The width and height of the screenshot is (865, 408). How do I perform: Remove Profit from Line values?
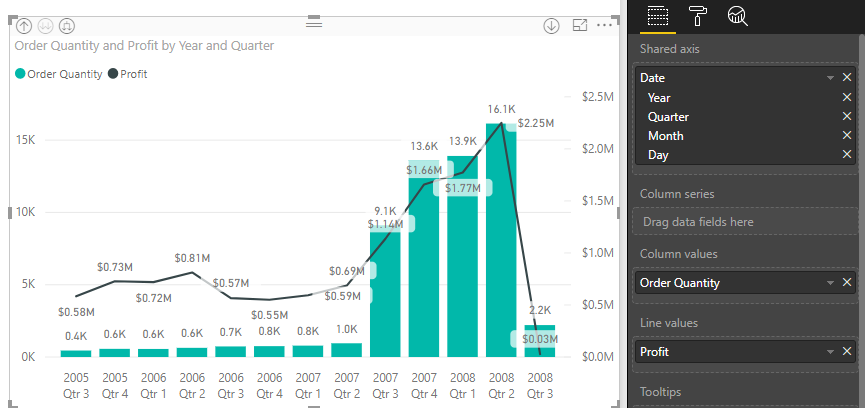click(847, 352)
